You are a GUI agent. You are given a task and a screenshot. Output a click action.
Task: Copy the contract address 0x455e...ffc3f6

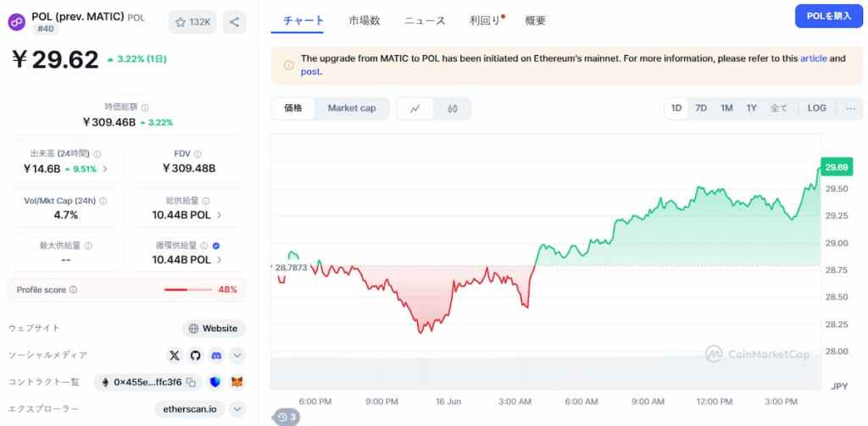pyautogui.click(x=191, y=382)
